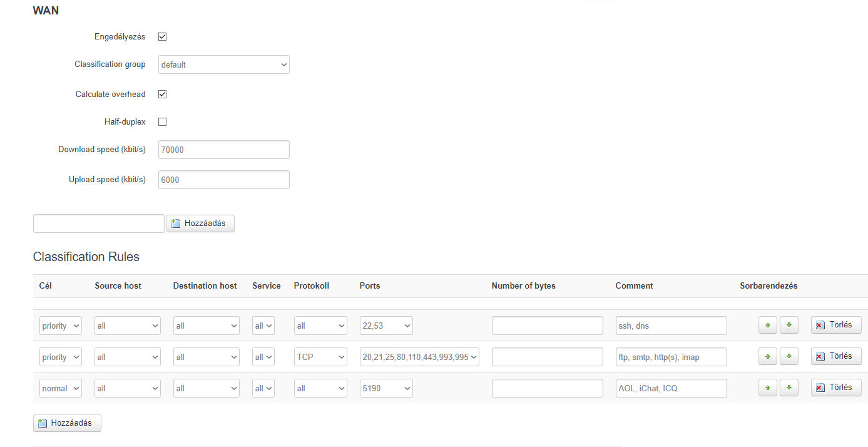
Task: Delete the ssh, dns classification rule
Action: pyautogui.click(x=836, y=325)
